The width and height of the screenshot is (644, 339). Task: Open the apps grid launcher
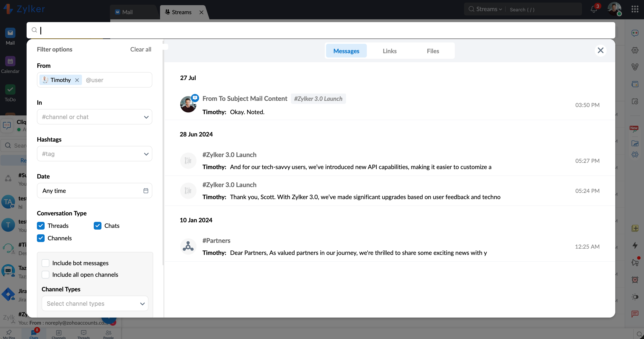point(635,9)
